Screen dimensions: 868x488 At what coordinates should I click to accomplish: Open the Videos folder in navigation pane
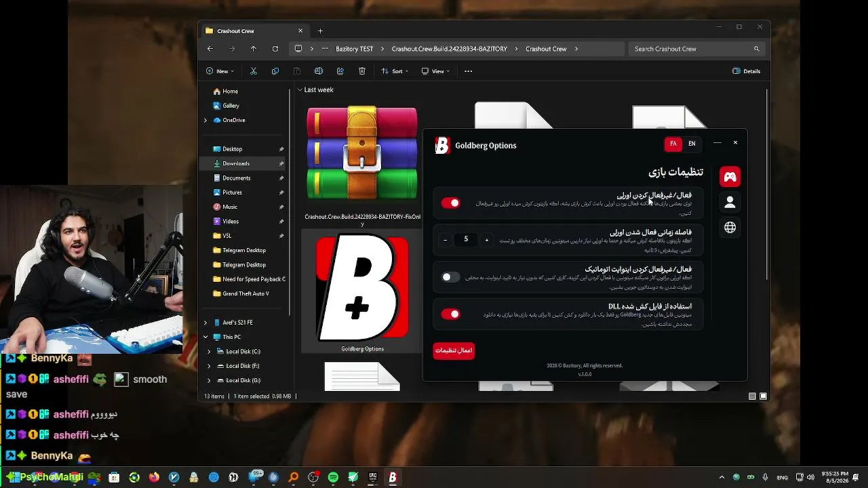pos(231,222)
